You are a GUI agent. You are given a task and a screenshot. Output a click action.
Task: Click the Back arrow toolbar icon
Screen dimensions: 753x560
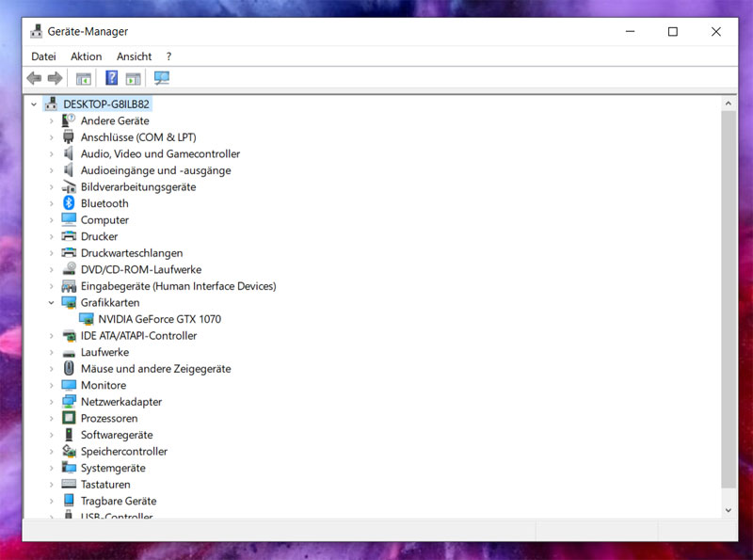34,78
